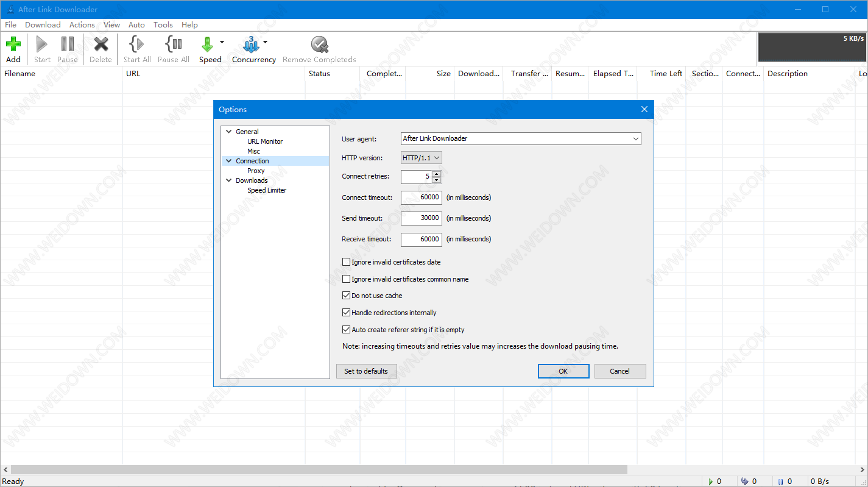Select Speed Limiter in options tree

point(267,190)
